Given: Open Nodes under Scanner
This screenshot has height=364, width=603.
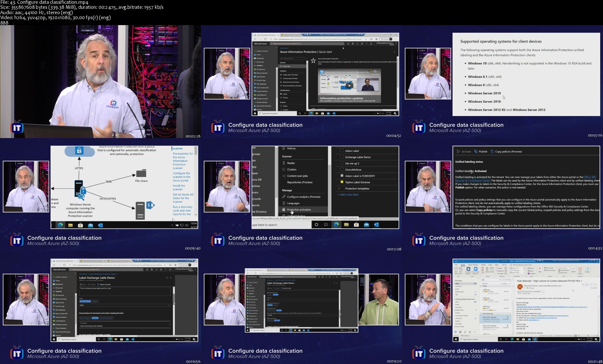Looking at the screenshot, I should click(291, 163).
